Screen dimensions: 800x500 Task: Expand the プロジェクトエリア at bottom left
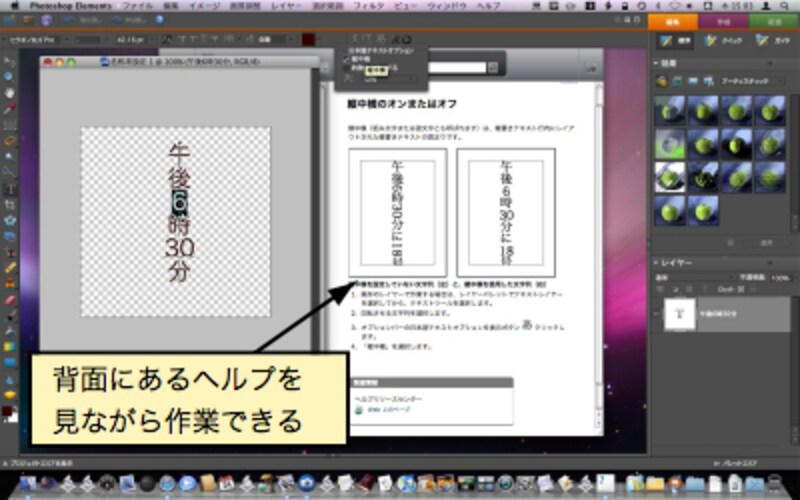coord(38,463)
